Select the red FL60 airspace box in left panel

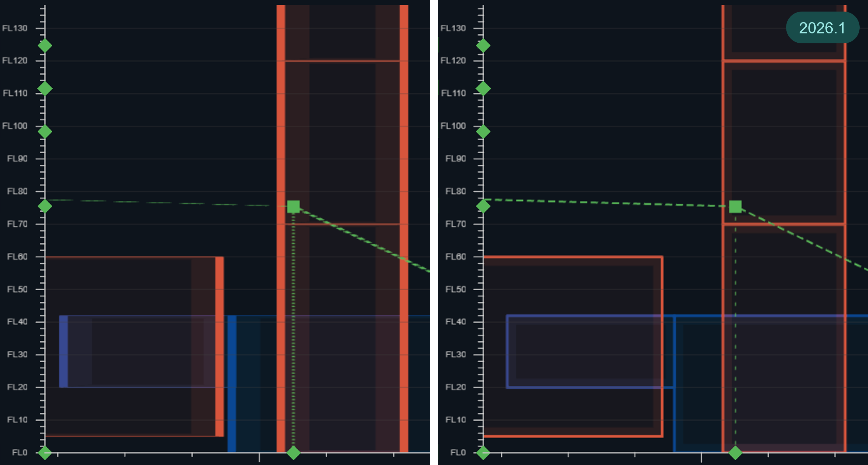click(x=134, y=347)
